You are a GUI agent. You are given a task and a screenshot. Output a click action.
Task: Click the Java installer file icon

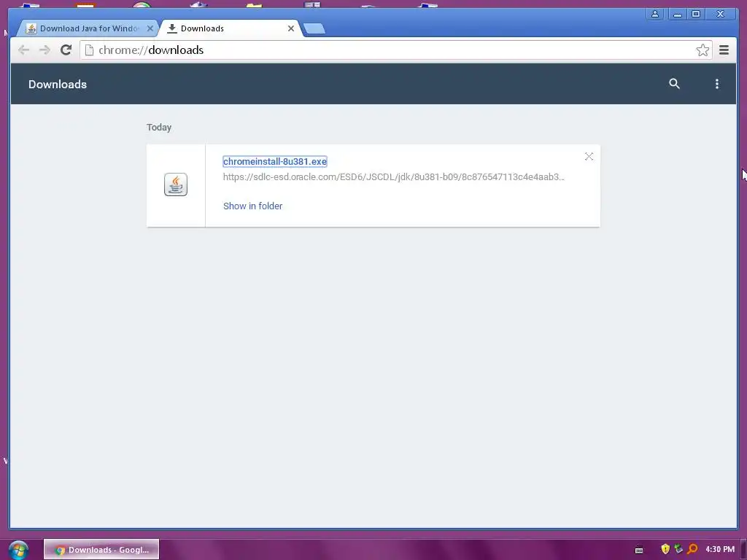[x=176, y=184]
